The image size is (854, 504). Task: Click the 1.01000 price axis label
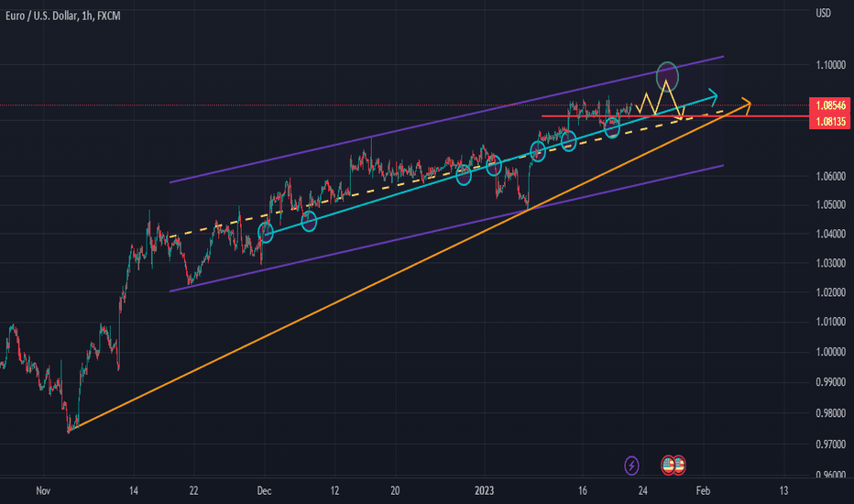click(830, 322)
